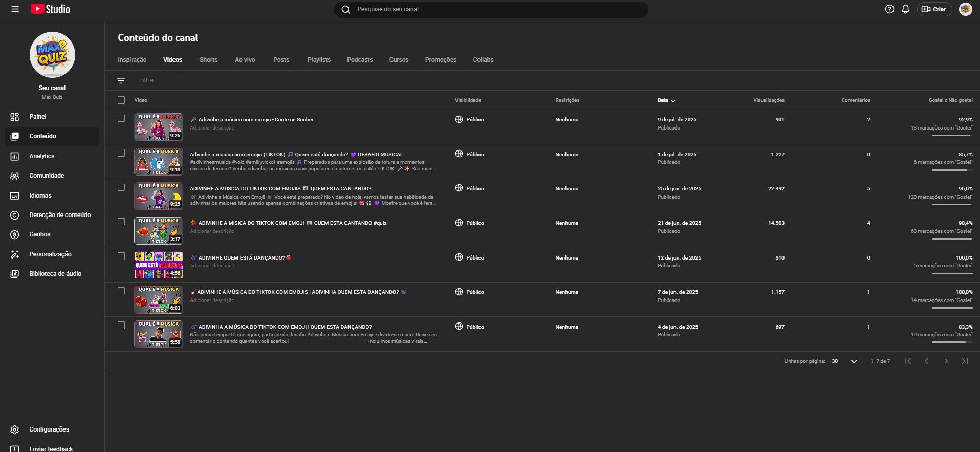This screenshot has width=980, height=452.
Task: Click the channel search field
Action: point(491,9)
